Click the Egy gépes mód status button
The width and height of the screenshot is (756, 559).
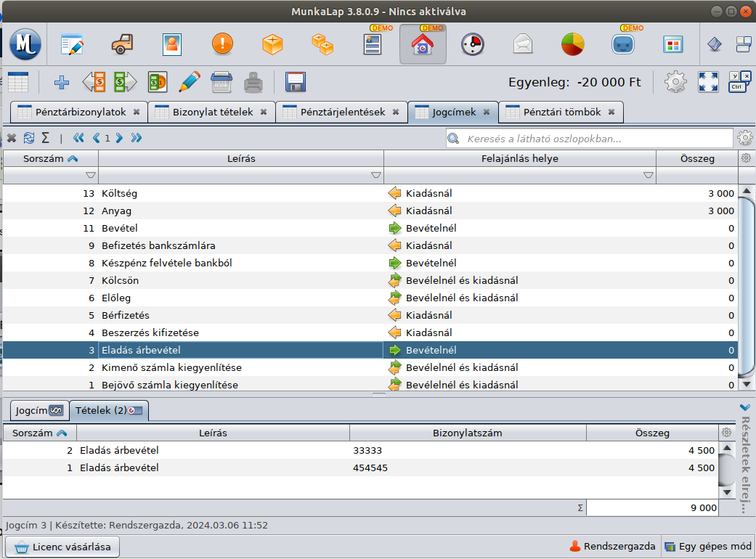coord(707,547)
